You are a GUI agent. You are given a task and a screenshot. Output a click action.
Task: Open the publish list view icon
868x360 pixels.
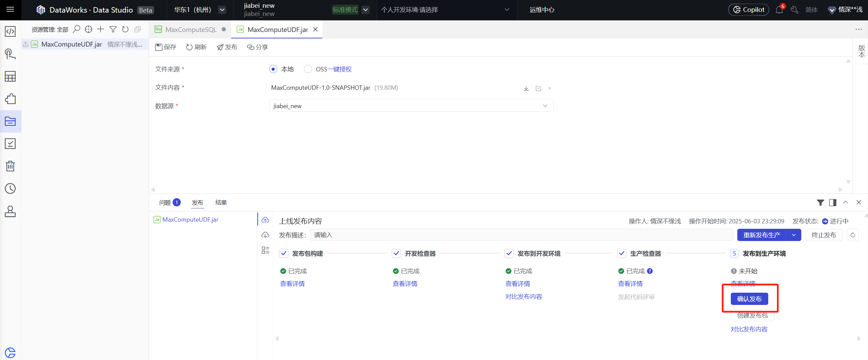pos(265,250)
